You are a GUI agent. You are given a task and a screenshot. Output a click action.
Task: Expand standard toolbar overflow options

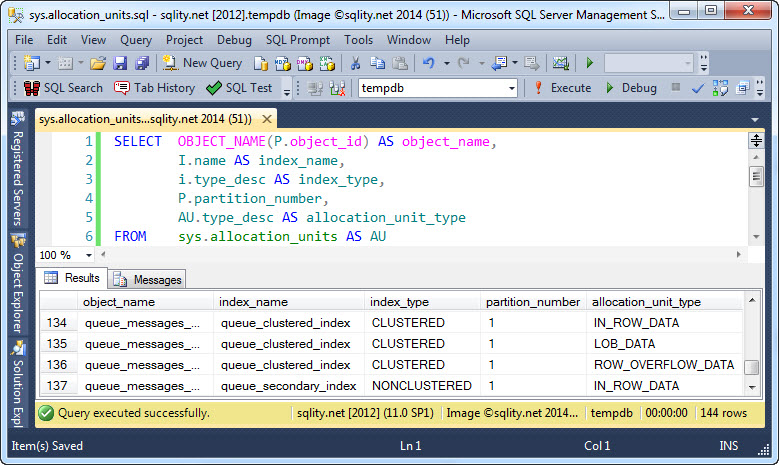click(704, 63)
